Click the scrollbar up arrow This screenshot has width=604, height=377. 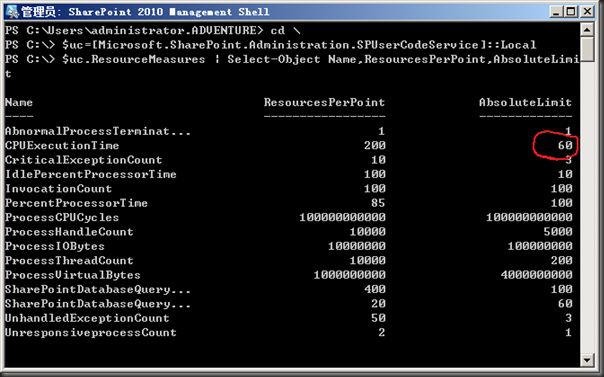[x=587, y=30]
